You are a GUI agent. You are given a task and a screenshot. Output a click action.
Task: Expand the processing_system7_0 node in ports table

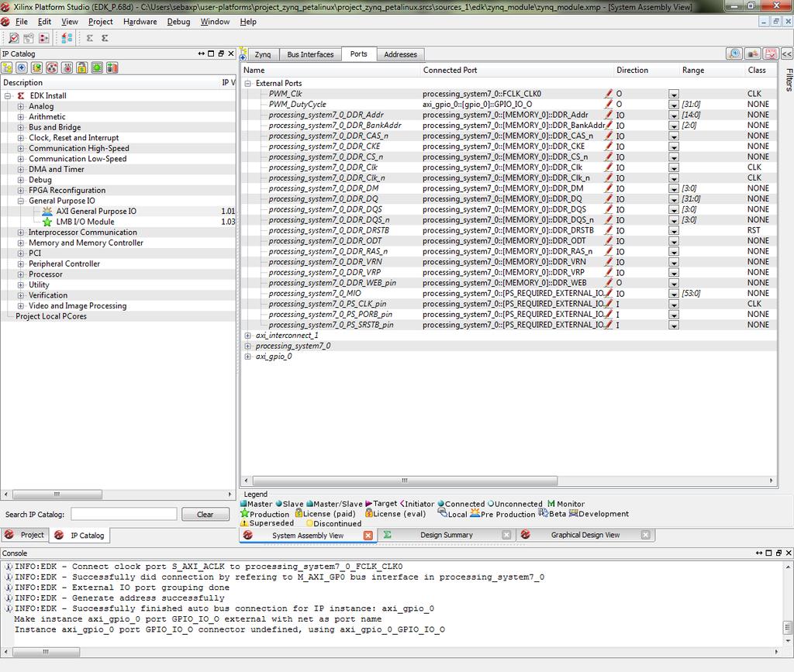[x=247, y=346]
